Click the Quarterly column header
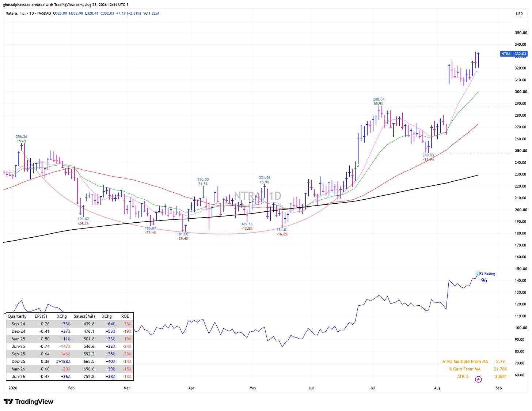Viewport: 532px width, 411px height. [x=17, y=316]
